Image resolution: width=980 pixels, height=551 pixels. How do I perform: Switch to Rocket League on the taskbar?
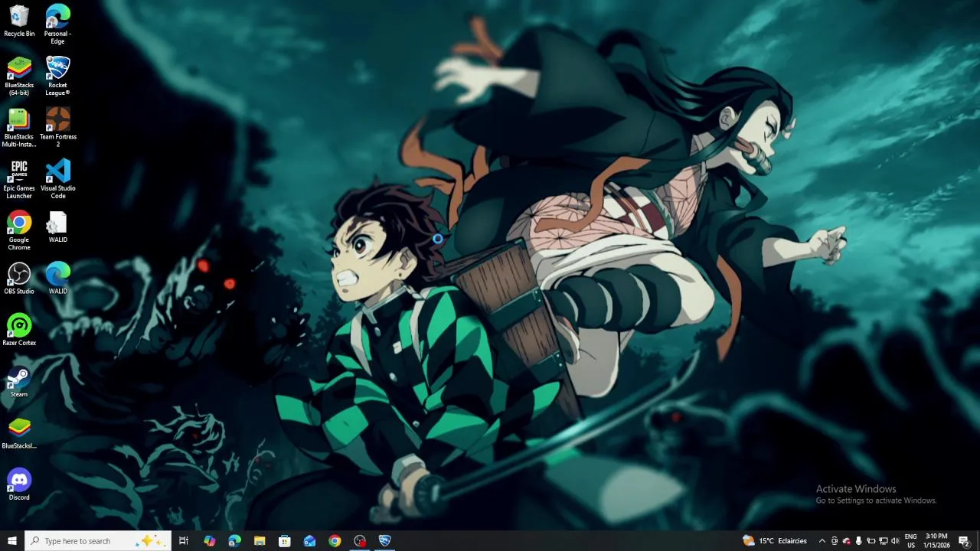pyautogui.click(x=385, y=541)
